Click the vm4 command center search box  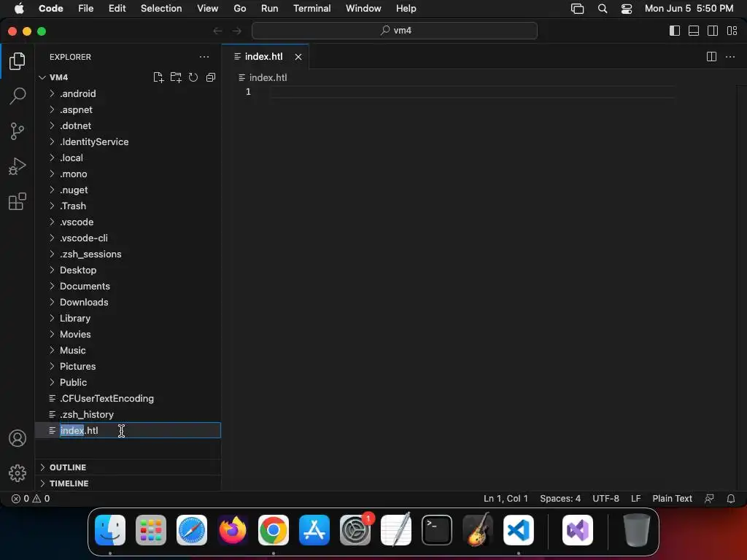pyautogui.click(x=395, y=31)
